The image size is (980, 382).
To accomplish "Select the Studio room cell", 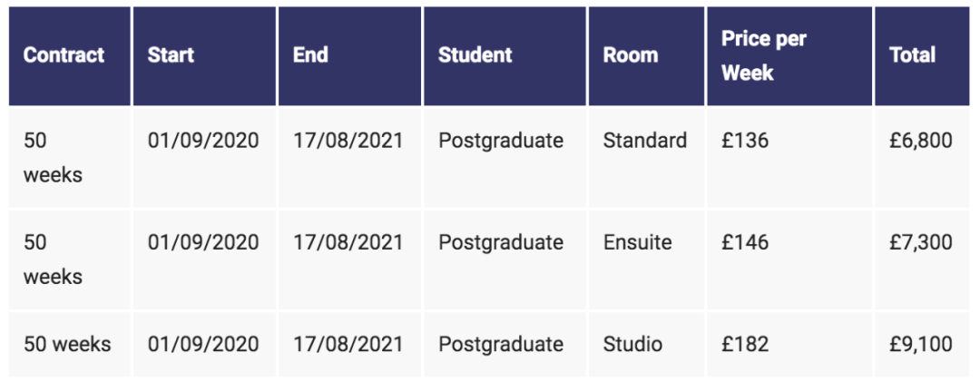I will (632, 344).
